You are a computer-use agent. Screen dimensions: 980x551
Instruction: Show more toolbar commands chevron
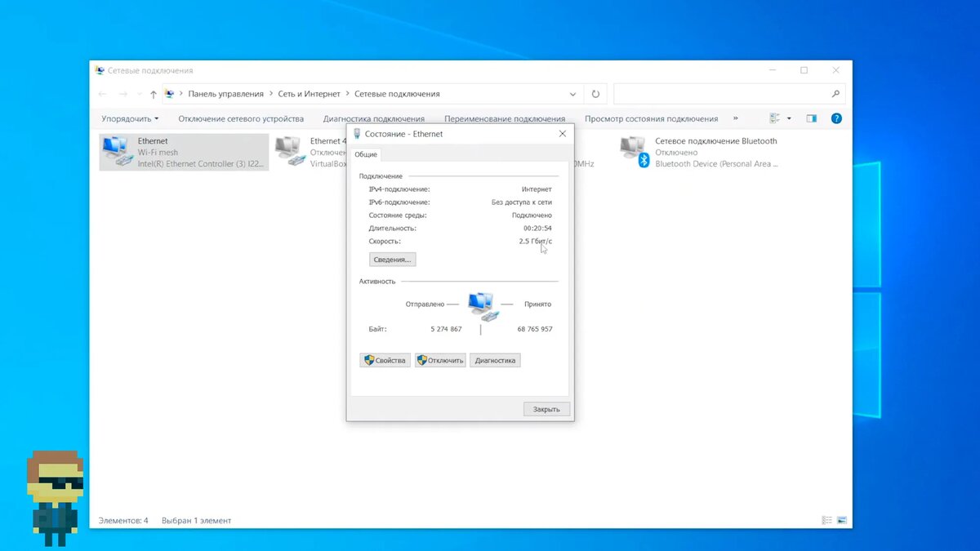click(x=735, y=118)
